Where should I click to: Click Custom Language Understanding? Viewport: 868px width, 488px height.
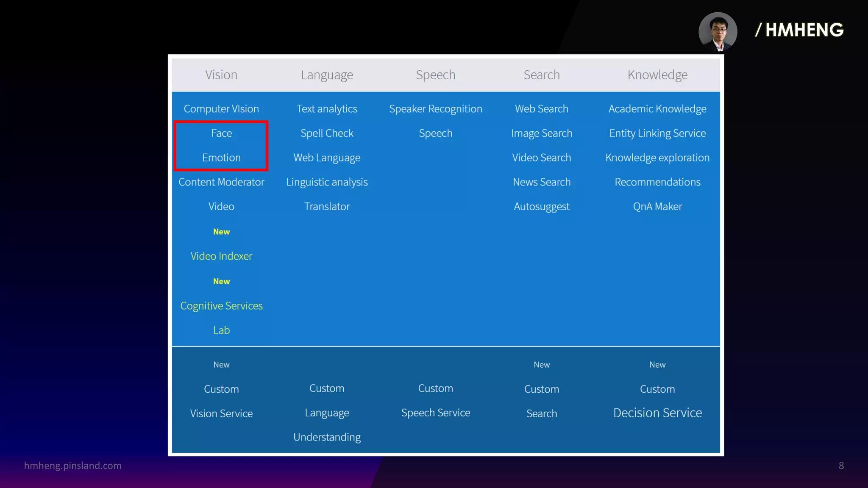pyautogui.click(x=327, y=413)
